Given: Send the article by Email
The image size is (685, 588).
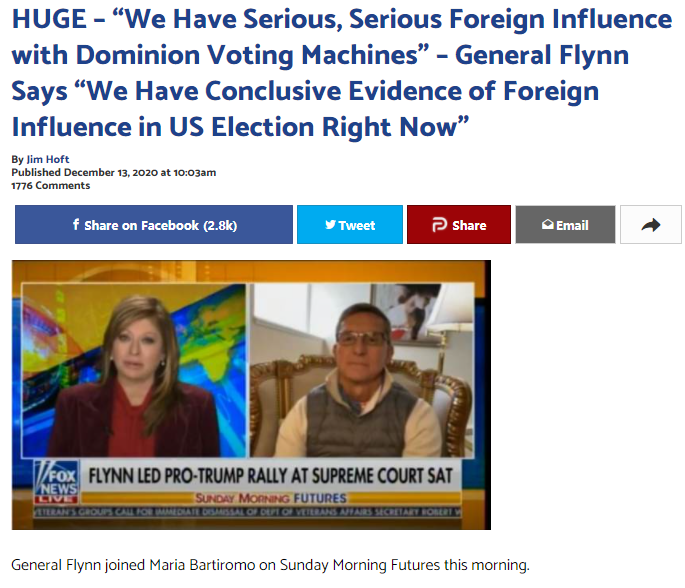Looking at the screenshot, I should [x=565, y=225].
